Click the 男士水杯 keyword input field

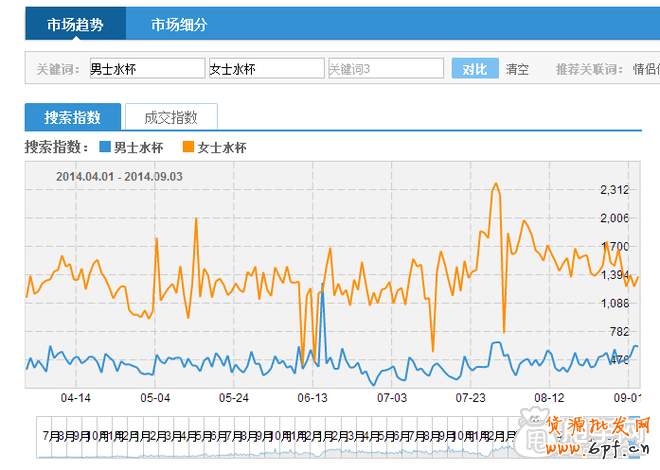pos(146,69)
